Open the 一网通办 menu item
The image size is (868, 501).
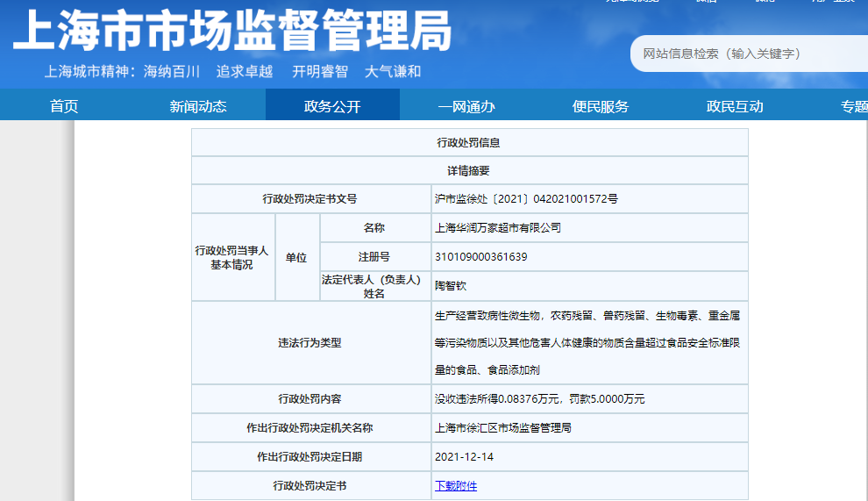(x=466, y=106)
